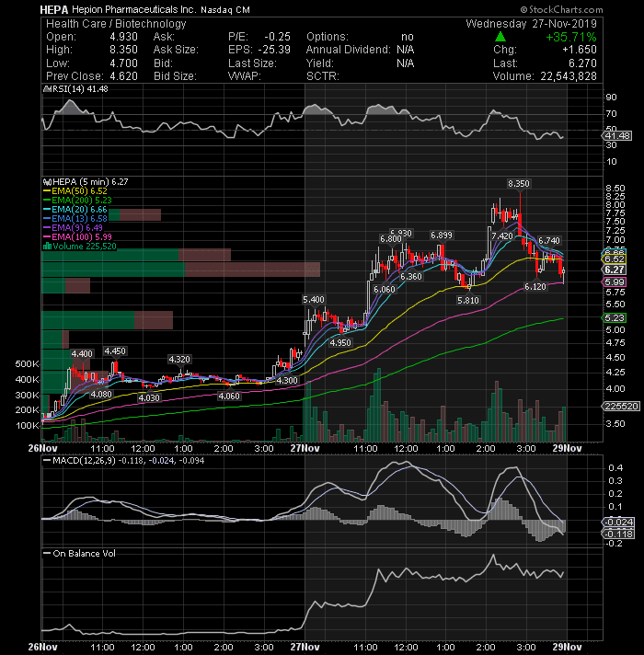
Task: Click Health Care / Biotechnology sector text
Action: (x=116, y=24)
